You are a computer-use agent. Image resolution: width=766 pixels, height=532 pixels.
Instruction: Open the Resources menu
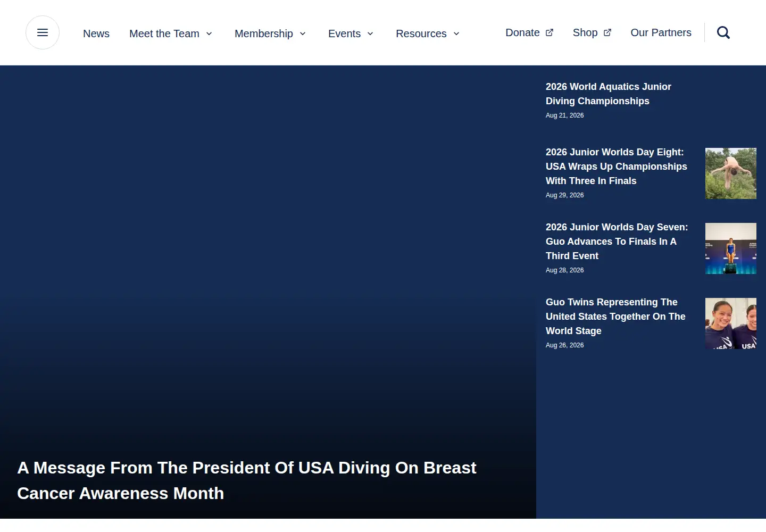(421, 34)
